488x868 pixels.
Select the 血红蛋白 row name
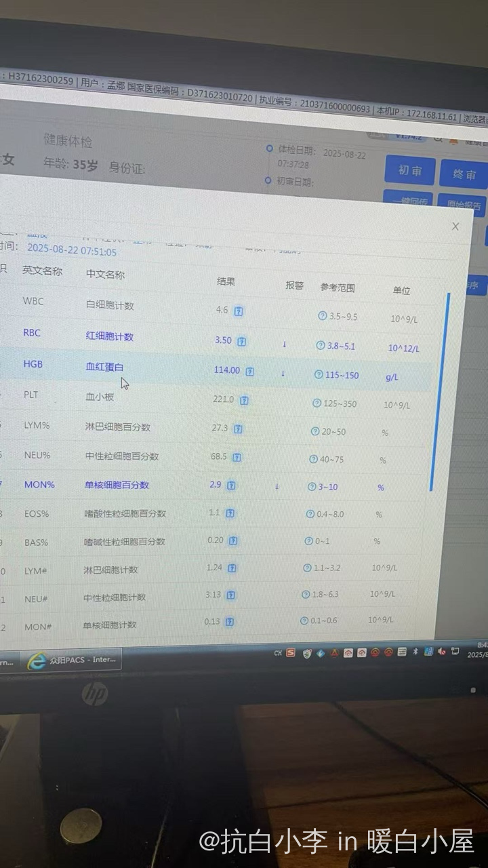click(x=104, y=367)
